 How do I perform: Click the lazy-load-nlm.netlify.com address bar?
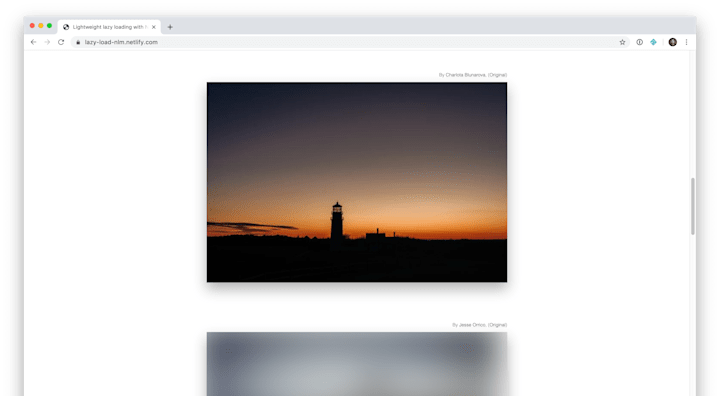(x=349, y=42)
